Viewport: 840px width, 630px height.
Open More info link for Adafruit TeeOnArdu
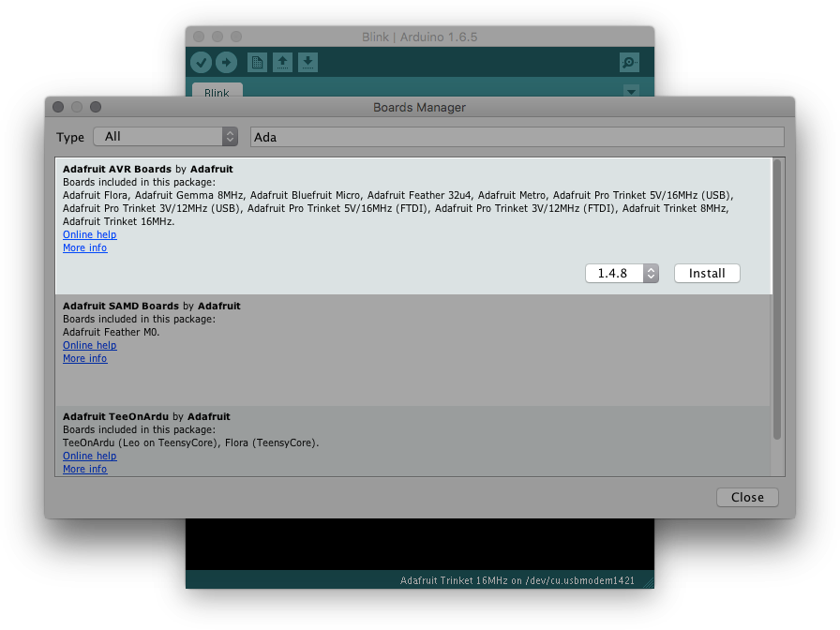pos(84,470)
